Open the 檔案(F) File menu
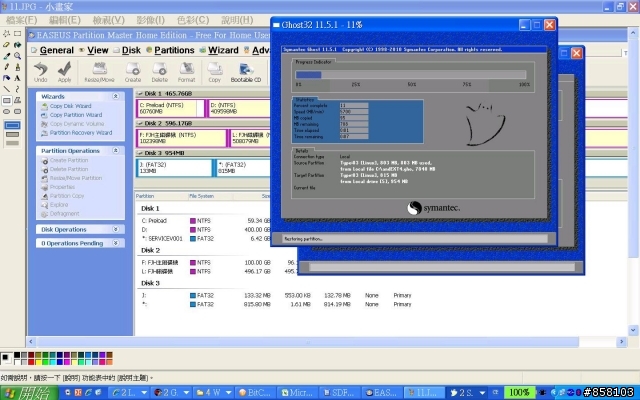Viewport: 640px width, 400px height. (x=21, y=20)
